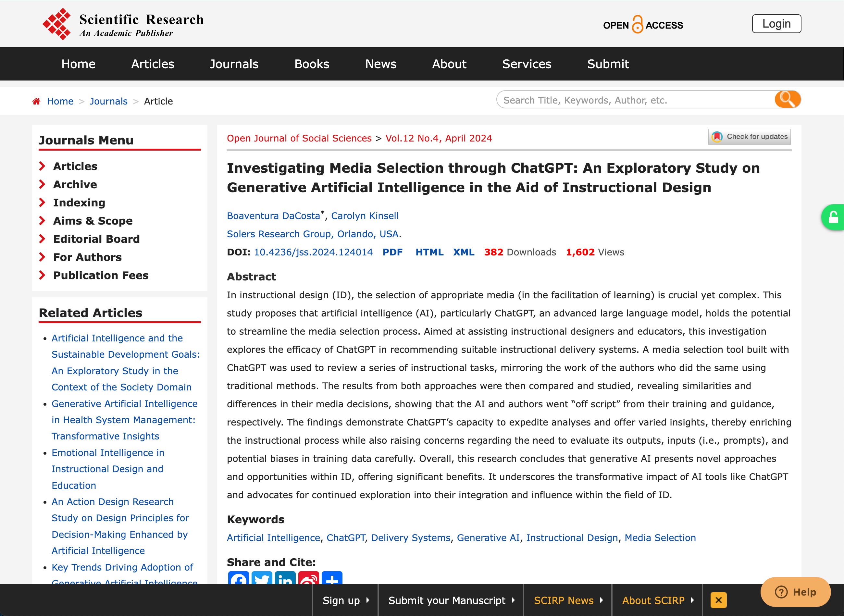The width and height of the screenshot is (844, 616).
Task: Open more share options plus icon
Action: point(332,578)
